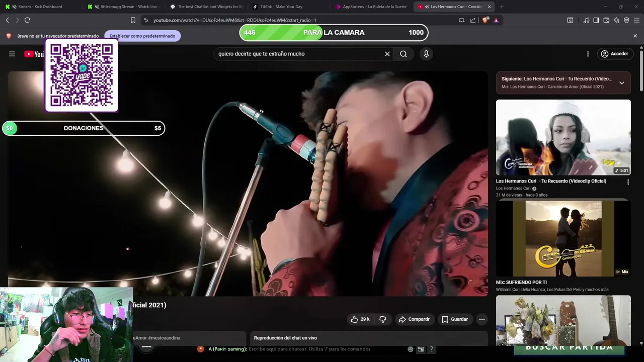
Task: Click title Los Hermanos Curi - Tu Recuerdo
Action: (551, 181)
